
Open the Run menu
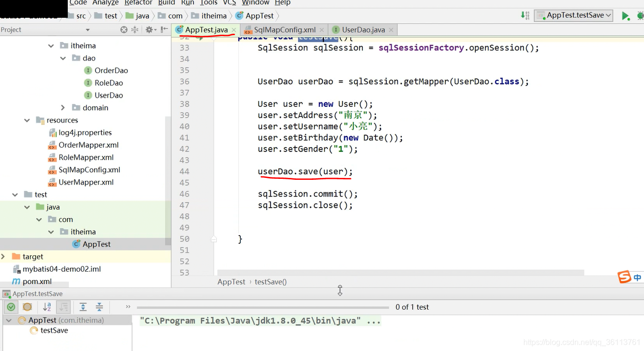tap(188, 2)
